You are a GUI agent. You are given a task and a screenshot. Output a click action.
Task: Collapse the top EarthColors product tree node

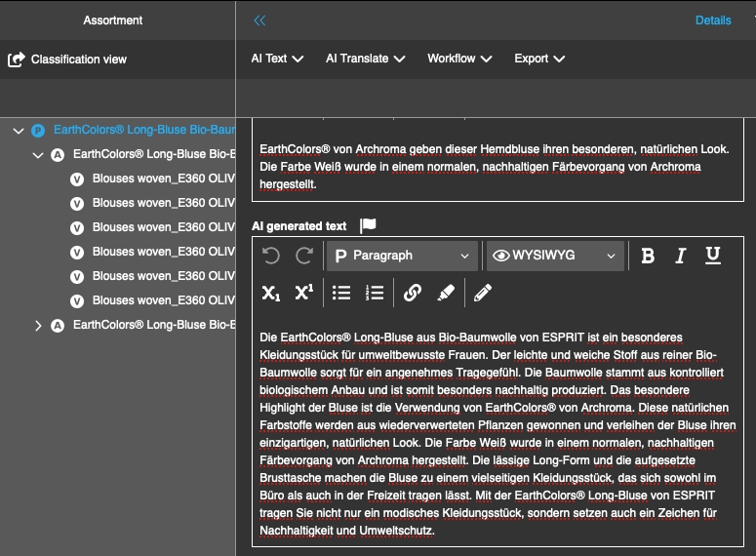[18, 130]
